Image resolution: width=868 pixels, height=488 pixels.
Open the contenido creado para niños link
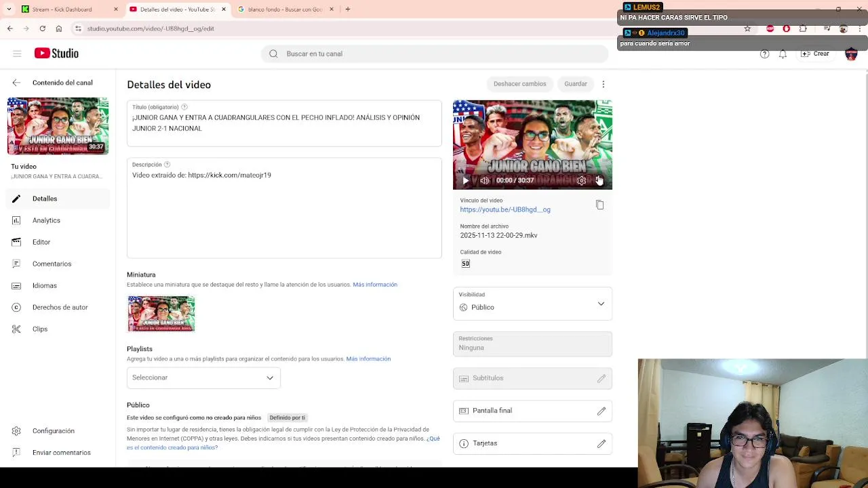pyautogui.click(x=283, y=443)
